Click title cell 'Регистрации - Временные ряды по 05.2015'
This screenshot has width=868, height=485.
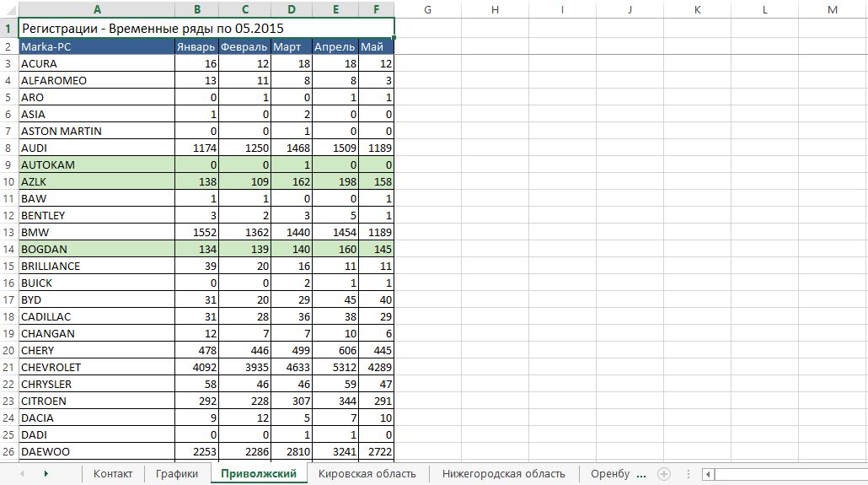tap(206, 29)
